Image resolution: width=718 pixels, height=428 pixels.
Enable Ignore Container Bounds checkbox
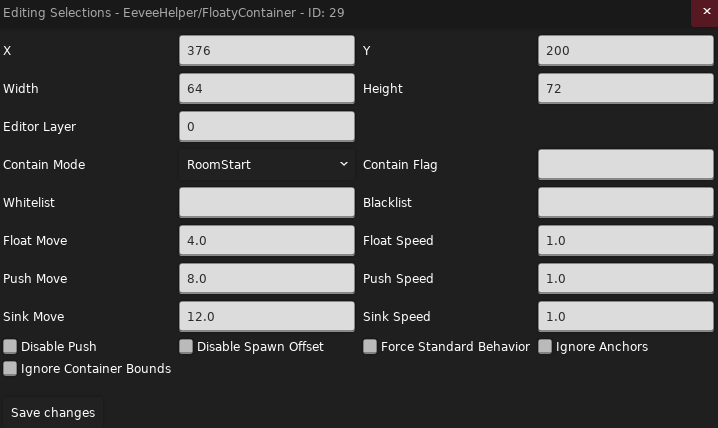10,368
